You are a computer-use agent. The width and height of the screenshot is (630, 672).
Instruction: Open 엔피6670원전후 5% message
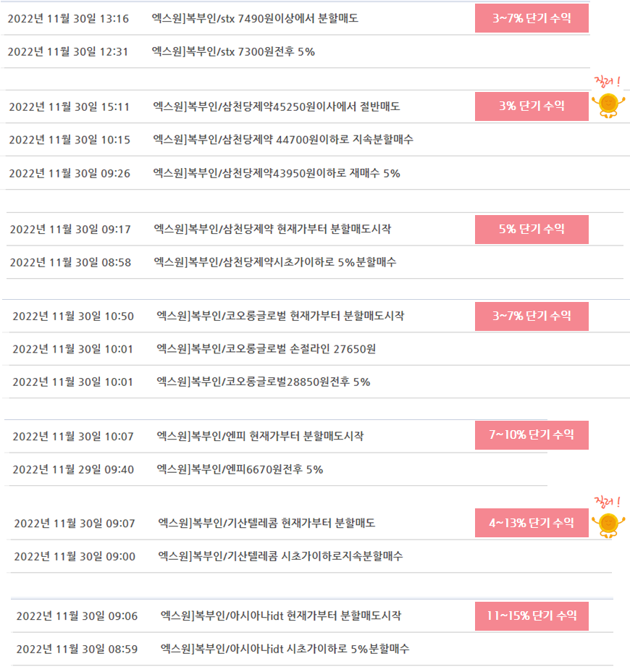tap(240, 469)
